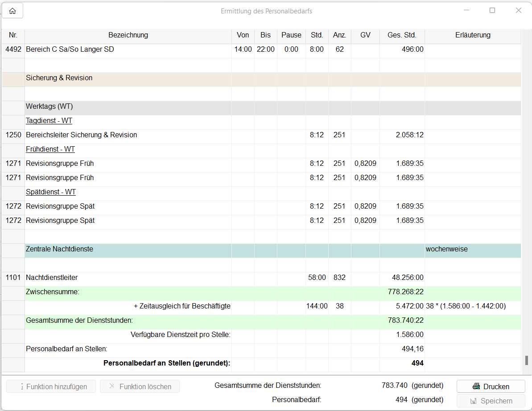Viewport: 532px width, 411px height.
Task: Click the Nr. column header
Action: [x=13, y=35]
